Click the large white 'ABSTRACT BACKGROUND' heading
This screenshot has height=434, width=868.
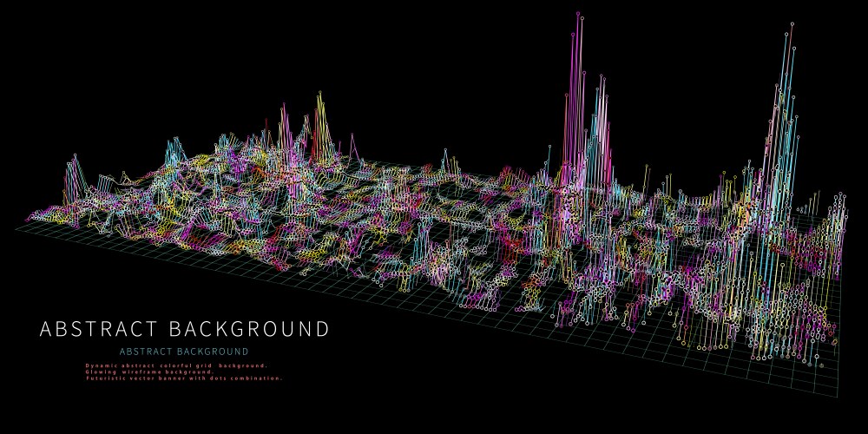(184, 329)
